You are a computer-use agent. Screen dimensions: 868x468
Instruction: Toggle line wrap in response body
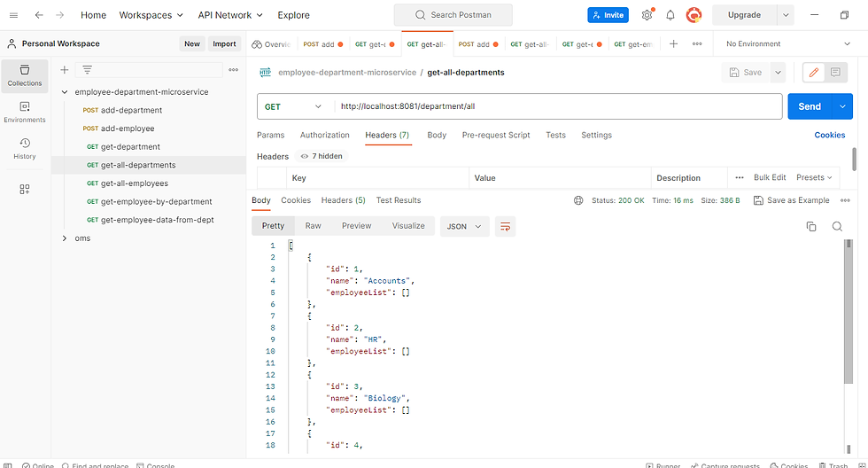click(505, 227)
